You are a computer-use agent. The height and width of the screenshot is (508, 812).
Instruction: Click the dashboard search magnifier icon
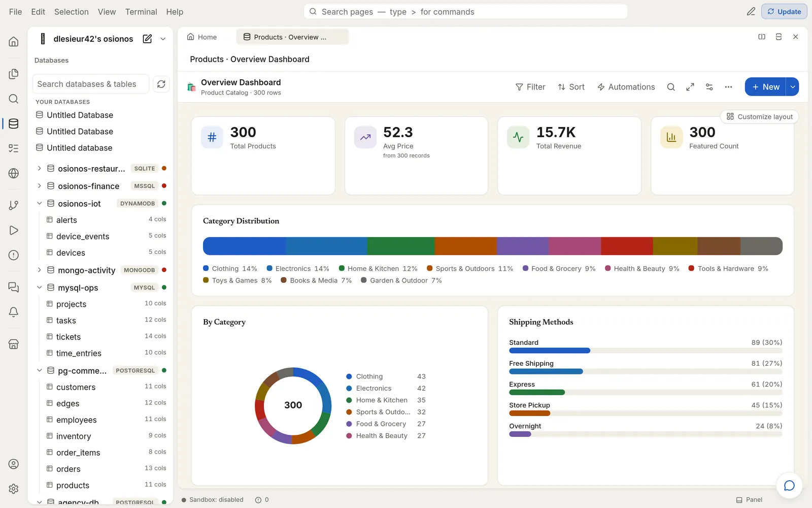671,87
